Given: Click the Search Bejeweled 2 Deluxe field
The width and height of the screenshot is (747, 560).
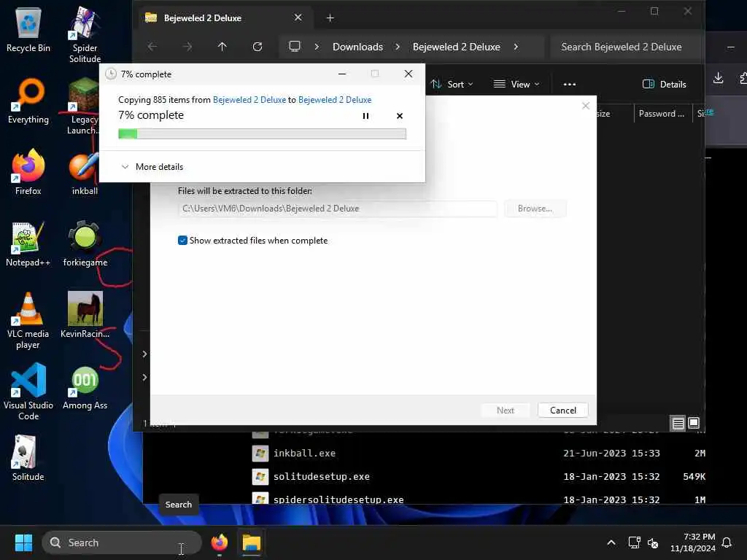Looking at the screenshot, I should pyautogui.click(x=626, y=47).
